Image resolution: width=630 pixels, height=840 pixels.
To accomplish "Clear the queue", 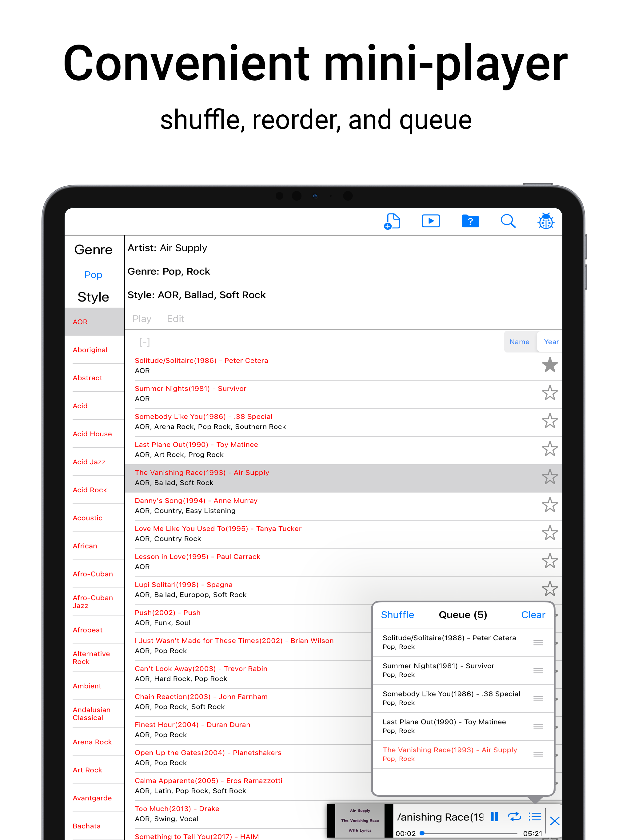I will pos(533,615).
